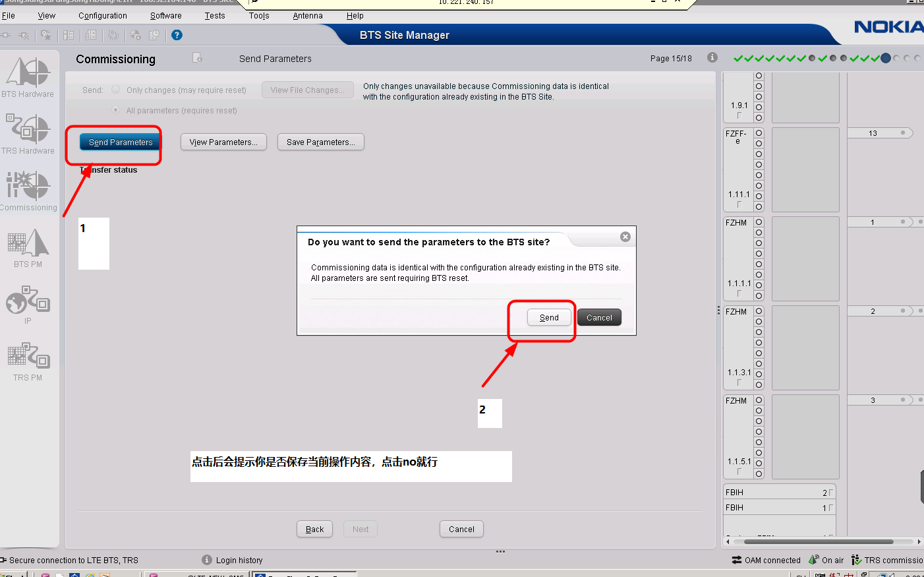
Task: Open the Commissioning view in sidebar
Action: [x=28, y=191]
